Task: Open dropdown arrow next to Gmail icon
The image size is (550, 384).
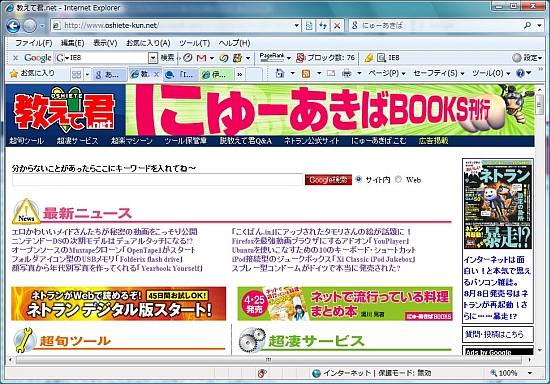Action: pyautogui.click(x=212, y=58)
